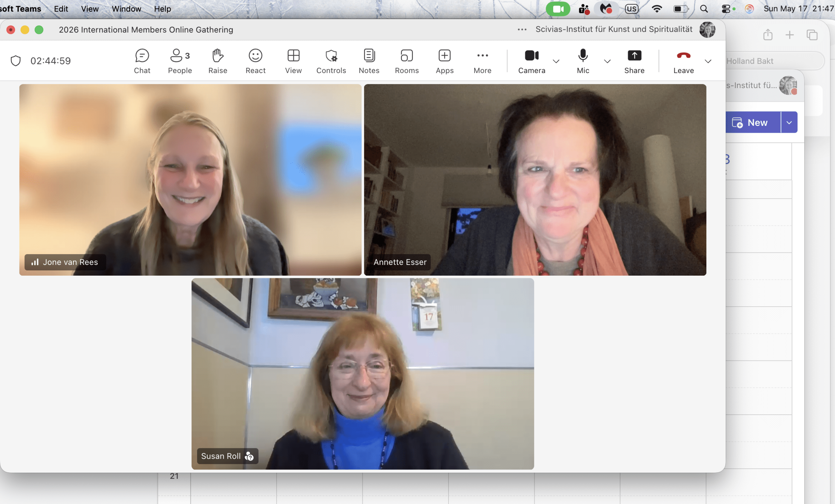This screenshot has height=504, width=835.
Task: Open the More actions menu
Action: (482, 61)
